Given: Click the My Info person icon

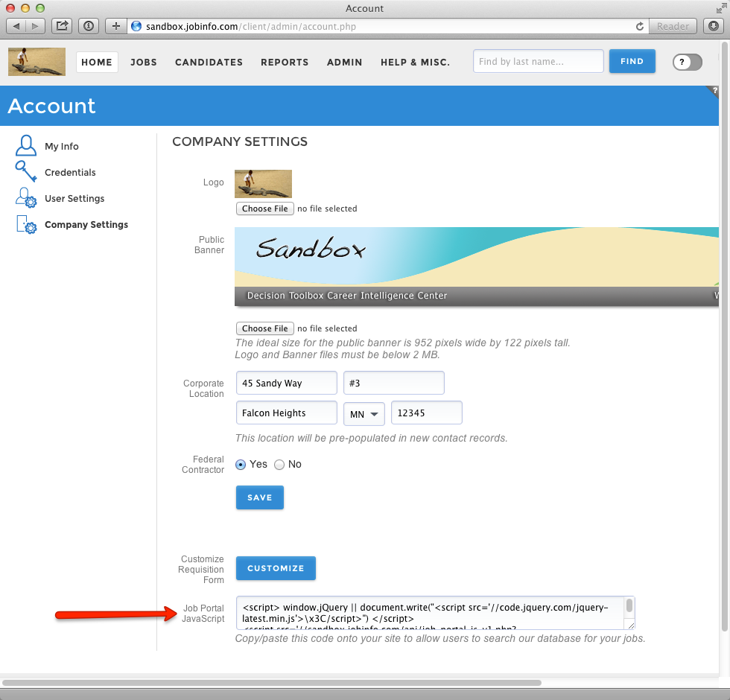Looking at the screenshot, I should pos(26,146).
